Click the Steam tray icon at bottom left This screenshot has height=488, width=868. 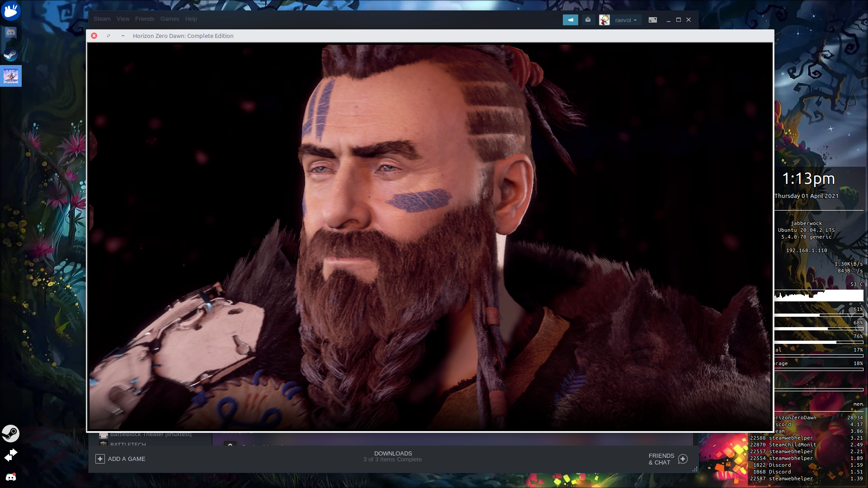(x=10, y=433)
